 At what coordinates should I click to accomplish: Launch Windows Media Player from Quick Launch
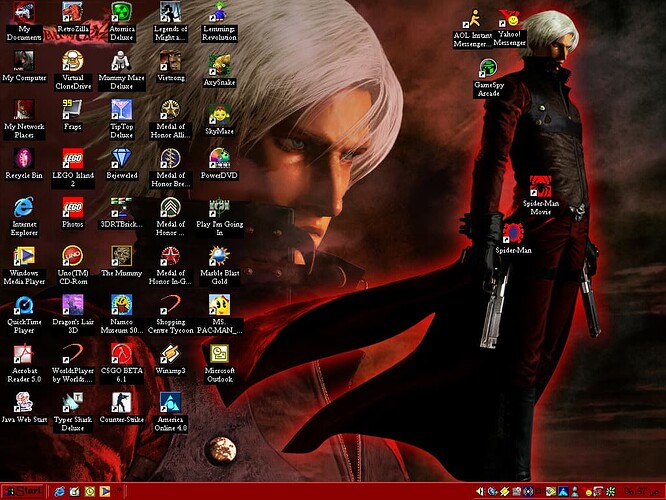tap(104, 492)
